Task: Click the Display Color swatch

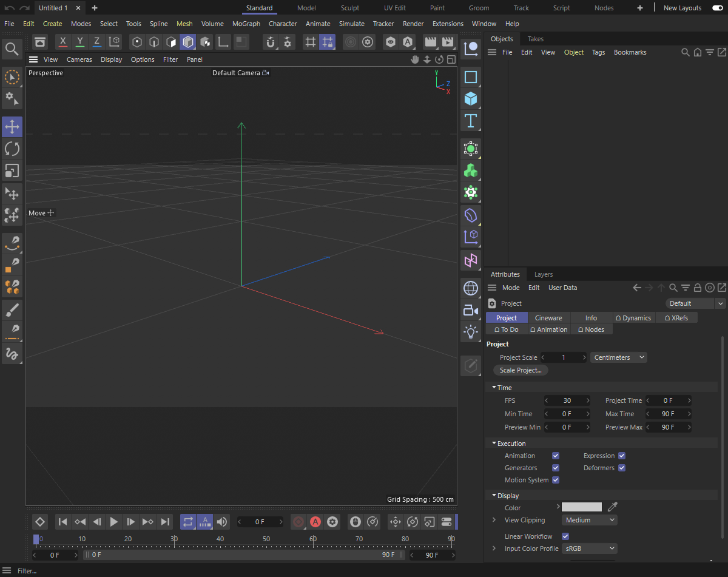Action: pyautogui.click(x=581, y=507)
